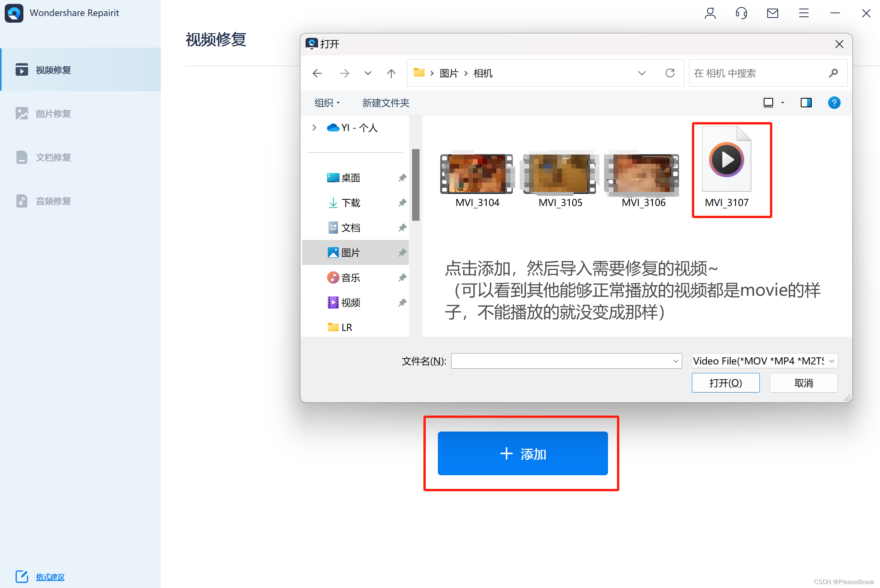This screenshot has width=880, height=588.
Task: Switch to 图片修复 in the sidebar
Action: pos(53,114)
